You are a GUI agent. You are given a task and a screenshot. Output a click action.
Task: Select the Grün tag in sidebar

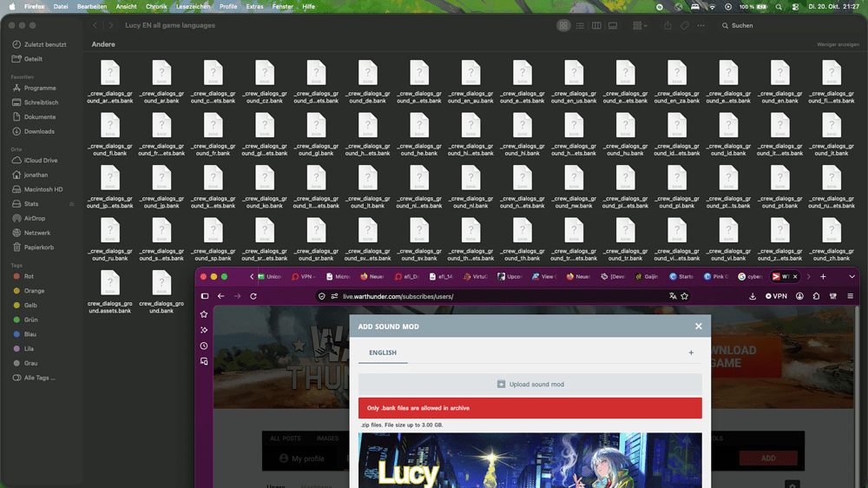point(25,320)
